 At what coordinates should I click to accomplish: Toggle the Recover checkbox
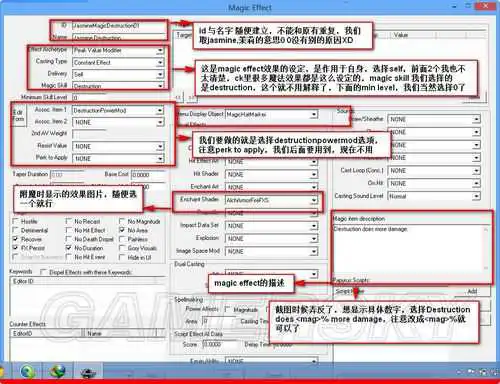pos(15,239)
